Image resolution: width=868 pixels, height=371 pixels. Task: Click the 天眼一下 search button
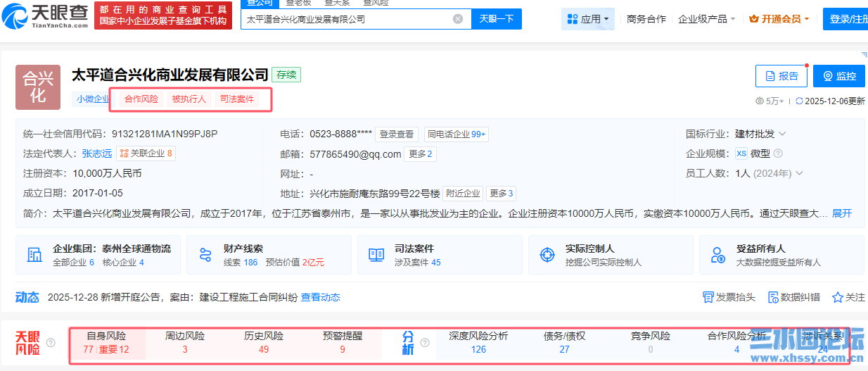[497, 19]
